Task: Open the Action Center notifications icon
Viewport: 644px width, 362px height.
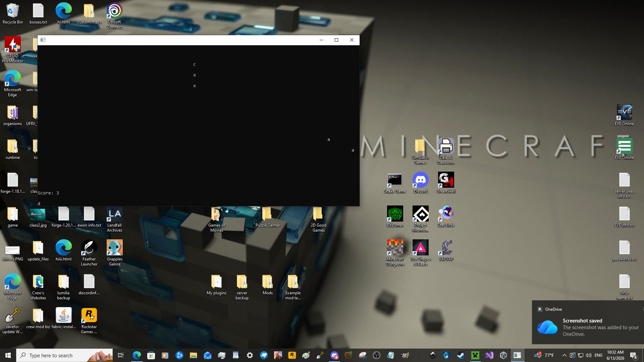Action: [x=633, y=355]
